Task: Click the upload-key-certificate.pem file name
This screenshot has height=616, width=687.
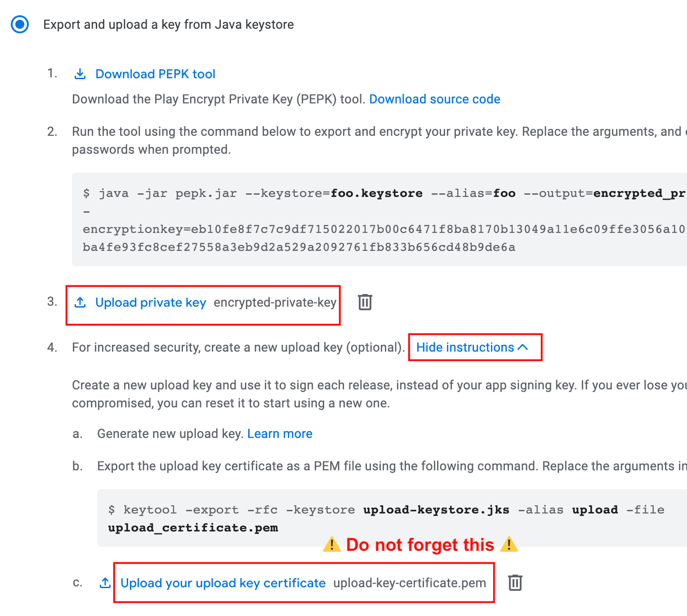Action: pyautogui.click(x=410, y=583)
